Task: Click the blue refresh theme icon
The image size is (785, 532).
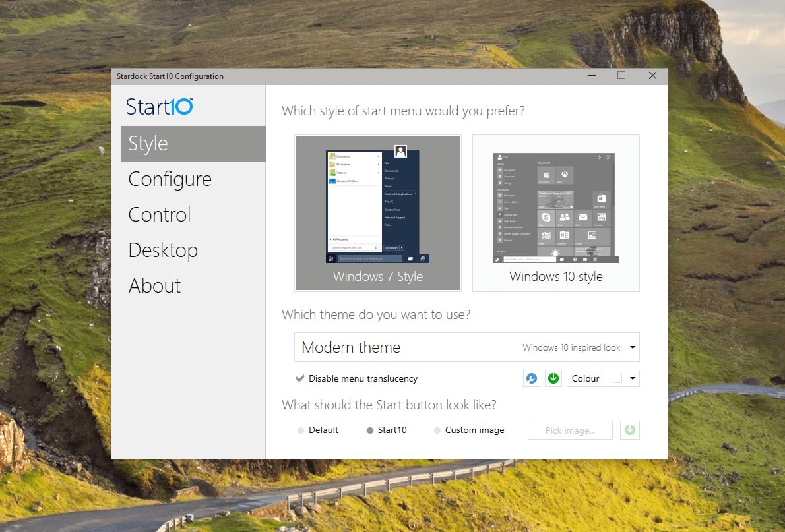Action: (531, 378)
